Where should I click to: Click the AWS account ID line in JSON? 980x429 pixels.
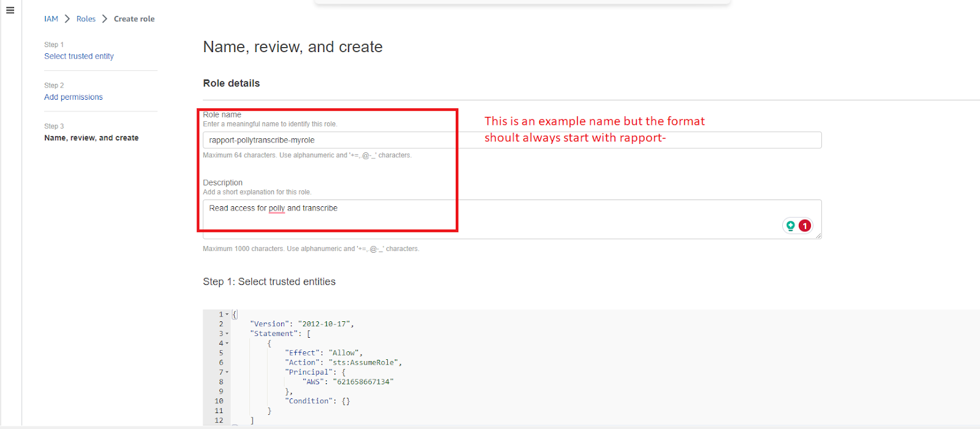tap(347, 382)
